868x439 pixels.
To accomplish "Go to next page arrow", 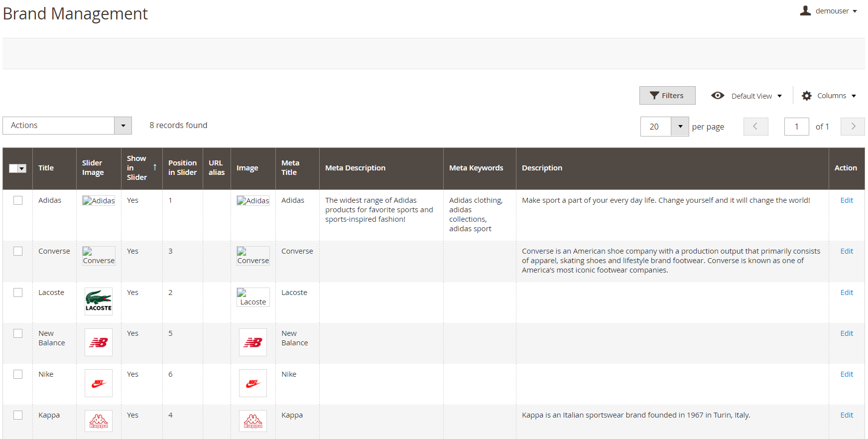I will click(x=853, y=127).
